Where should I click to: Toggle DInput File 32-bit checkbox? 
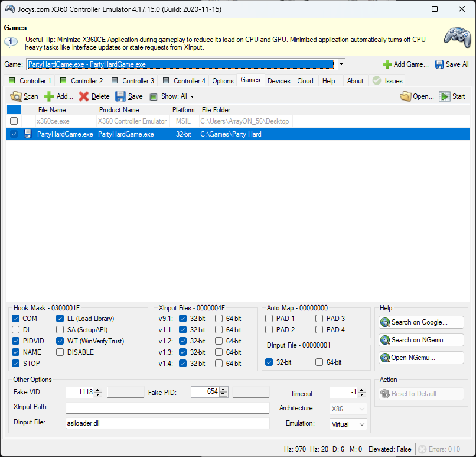pos(269,362)
